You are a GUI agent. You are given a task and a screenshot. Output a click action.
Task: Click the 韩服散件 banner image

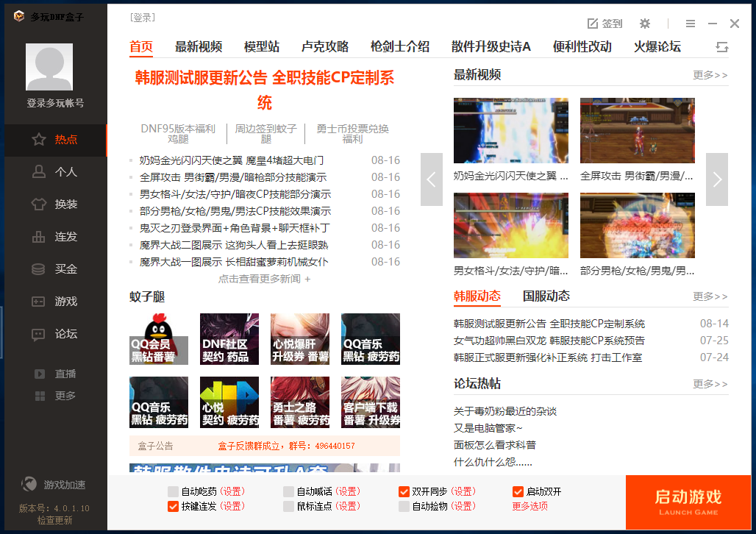point(265,468)
